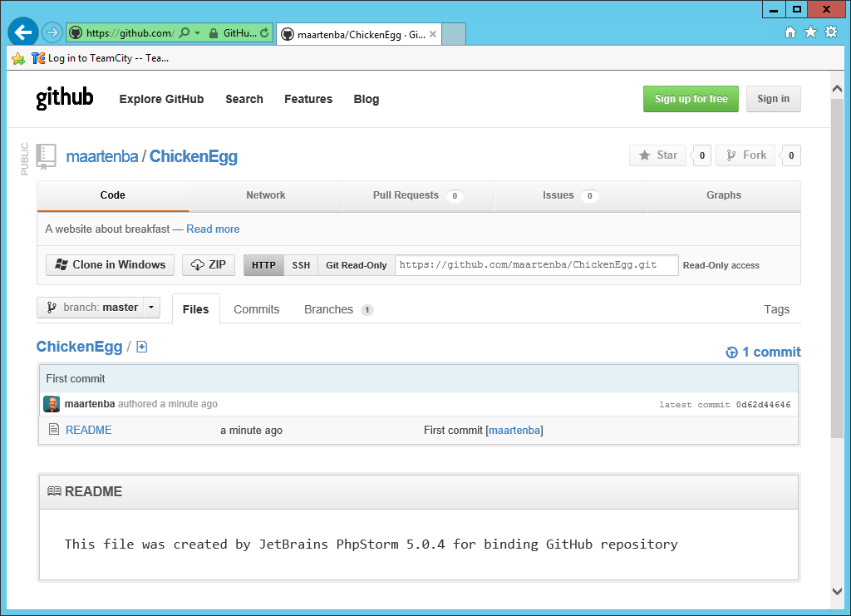This screenshot has width=851, height=616.
Task: Open the address bar autocomplete dropdown arrow
Action: tap(198, 33)
